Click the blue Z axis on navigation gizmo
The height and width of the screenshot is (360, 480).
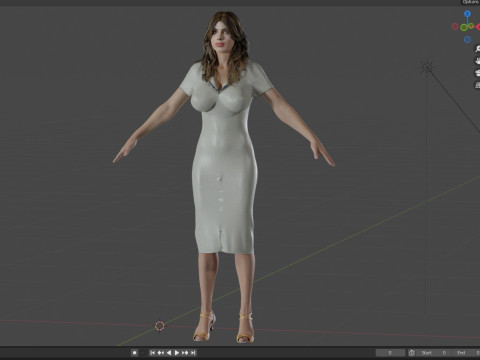click(467, 14)
